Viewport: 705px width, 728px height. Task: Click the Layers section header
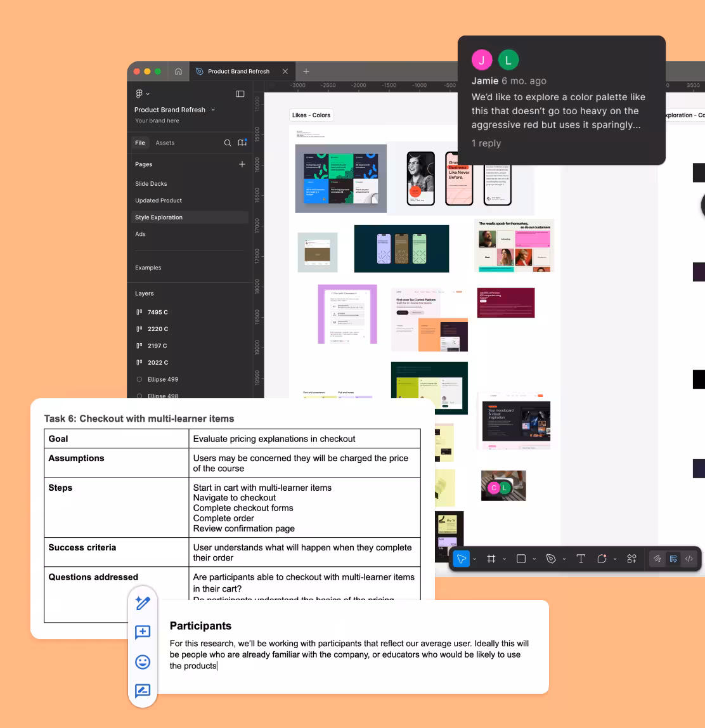[x=144, y=294]
